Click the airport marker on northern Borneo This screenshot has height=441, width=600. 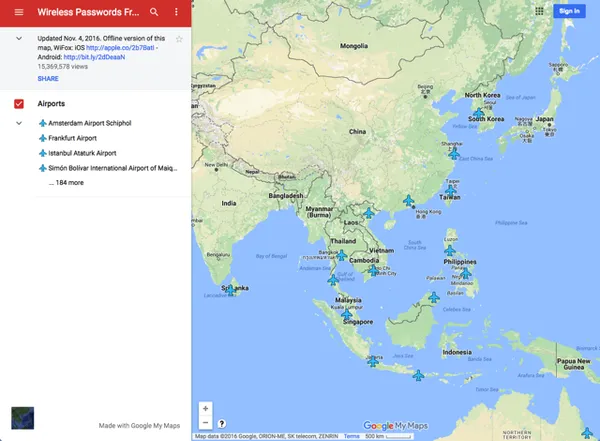tap(434, 297)
